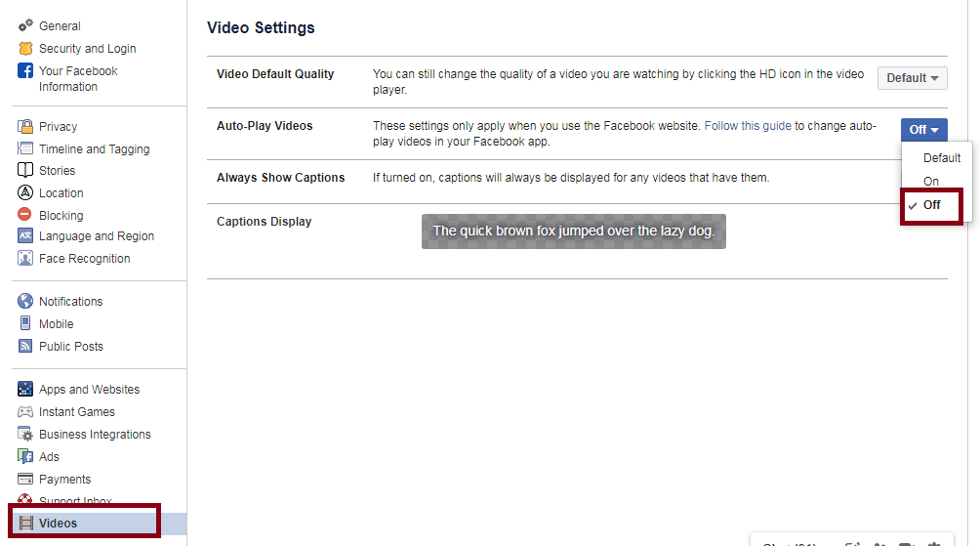This screenshot has width=980, height=546.
Task: Click the Facebook logo icon for Your Facebook Information
Action: [x=25, y=70]
